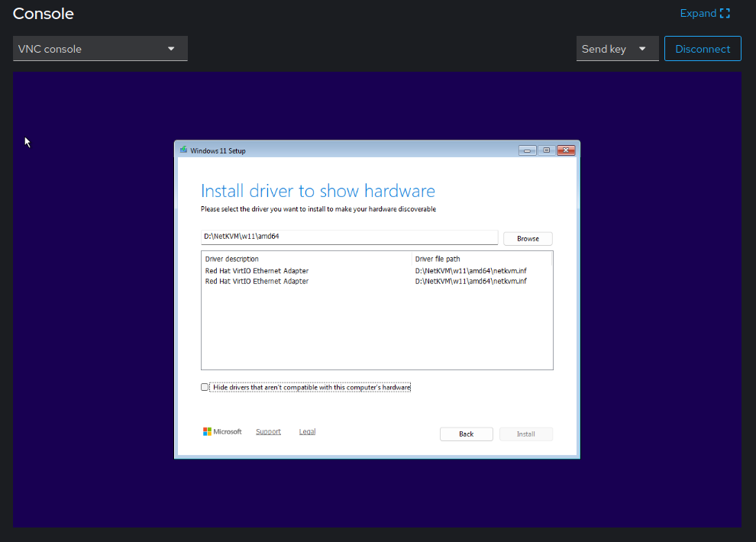Viewport: 756px width, 542px height.
Task: Click the first netkvm.inf file path
Action: click(470, 271)
